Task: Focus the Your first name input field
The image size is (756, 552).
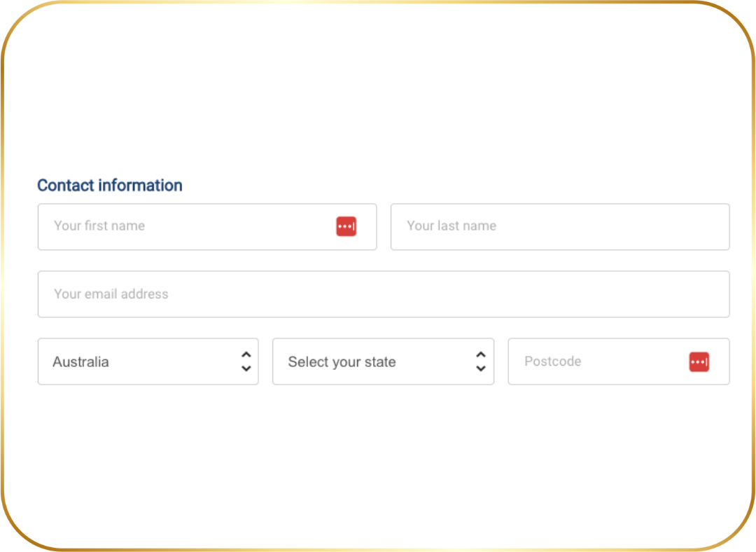Action: coord(189,226)
